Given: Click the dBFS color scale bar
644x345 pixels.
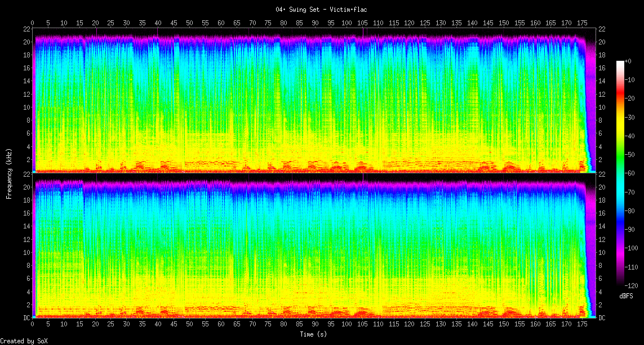Looking at the screenshot, I should pyautogui.click(x=620, y=173).
